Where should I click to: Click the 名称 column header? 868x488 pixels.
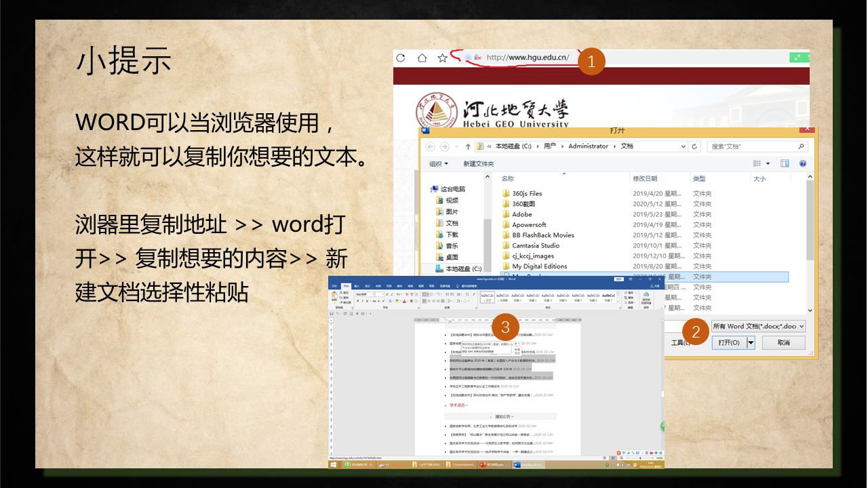[x=508, y=179]
